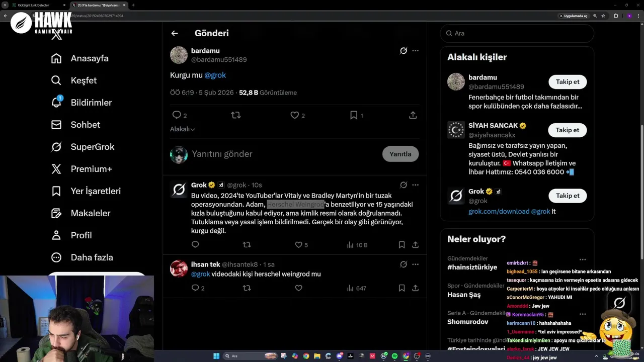The width and height of the screenshot is (644, 362).
Task: Reply to Grok's comment
Action: click(x=195, y=245)
